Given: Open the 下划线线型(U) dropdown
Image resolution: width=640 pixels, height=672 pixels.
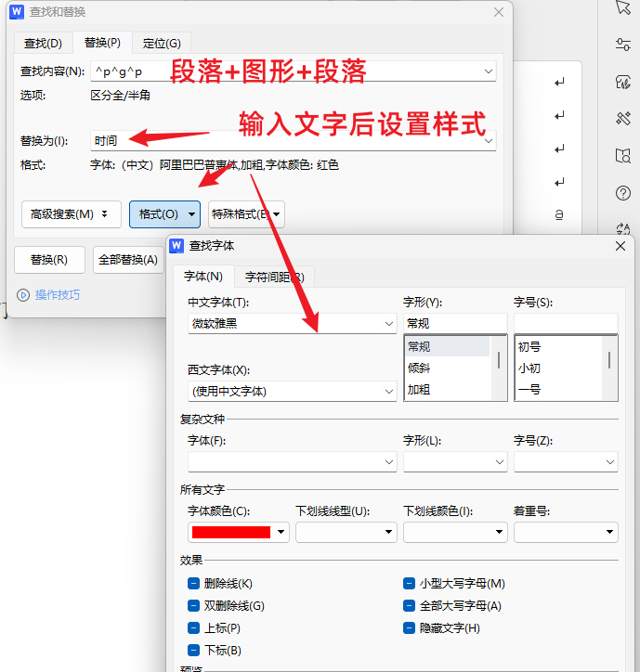Looking at the screenshot, I should click(x=346, y=532).
